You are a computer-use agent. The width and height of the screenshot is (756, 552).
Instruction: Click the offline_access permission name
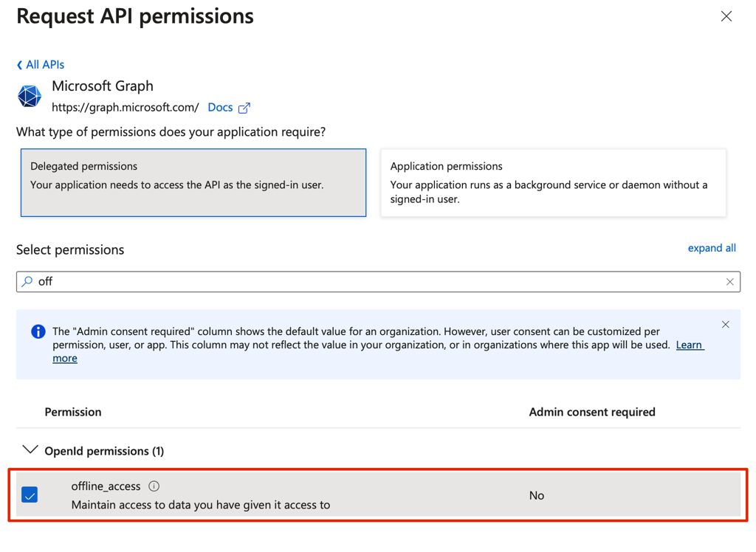click(106, 486)
